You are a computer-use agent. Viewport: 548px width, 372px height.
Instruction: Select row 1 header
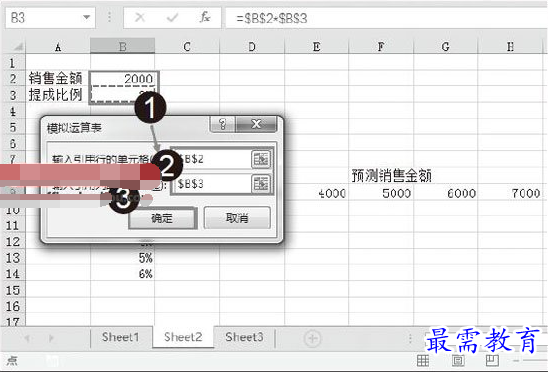(13, 63)
